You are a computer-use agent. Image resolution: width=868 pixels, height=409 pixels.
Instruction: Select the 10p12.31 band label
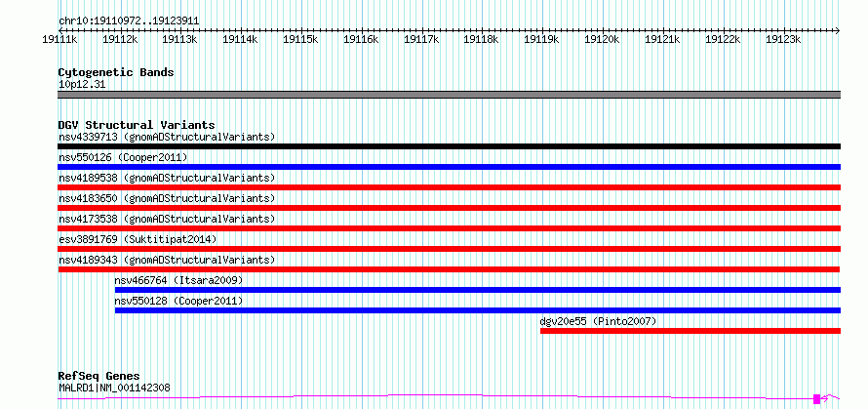(x=82, y=85)
